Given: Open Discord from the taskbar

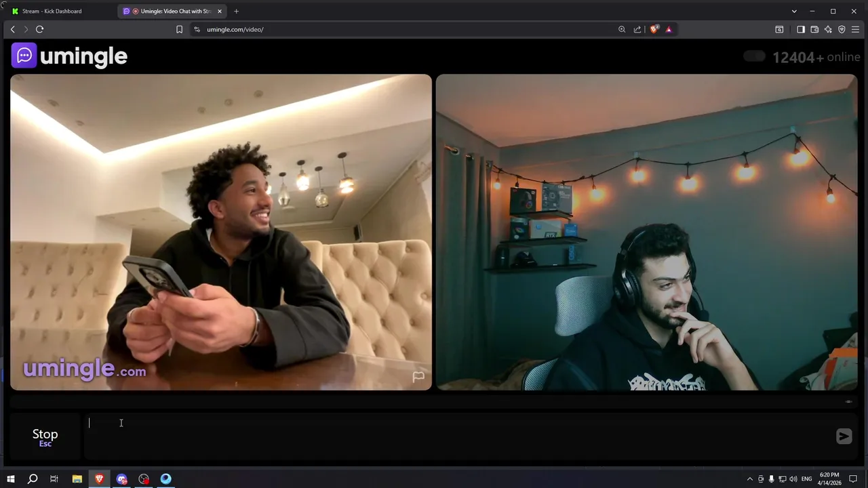Looking at the screenshot, I should [x=121, y=479].
